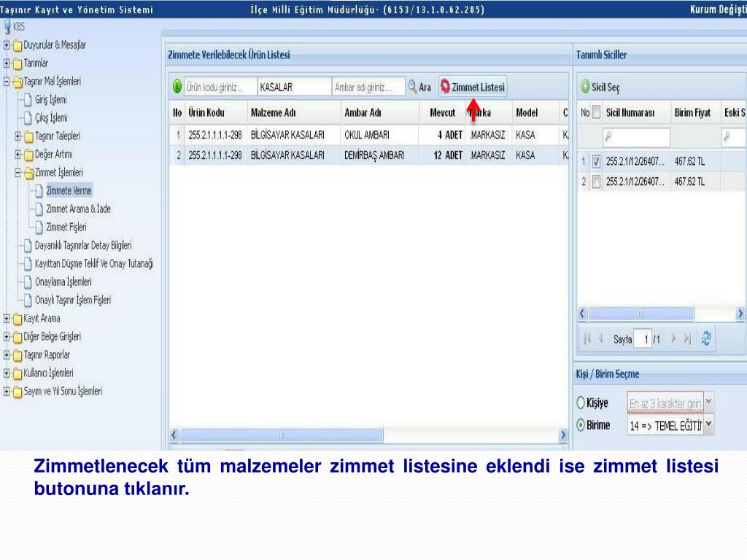747x560 pixels.
Task: Select OKUL AMBARI row in product list
Action: tap(368, 135)
